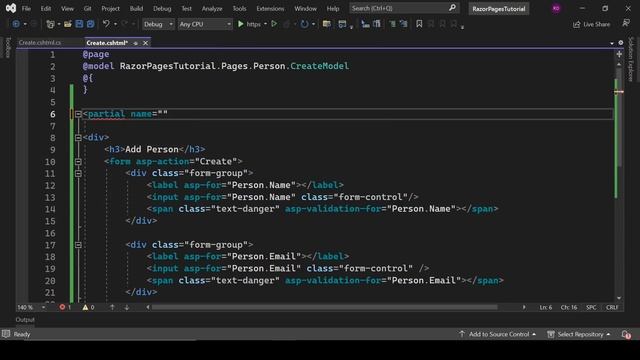Collapse the form block on line 10
This screenshot has width=640, height=360.
click(x=78, y=162)
